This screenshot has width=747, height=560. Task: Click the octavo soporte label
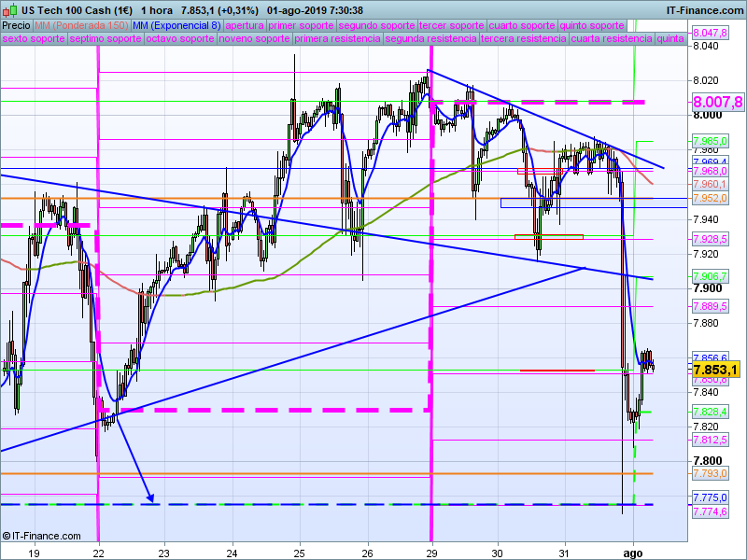(180, 38)
